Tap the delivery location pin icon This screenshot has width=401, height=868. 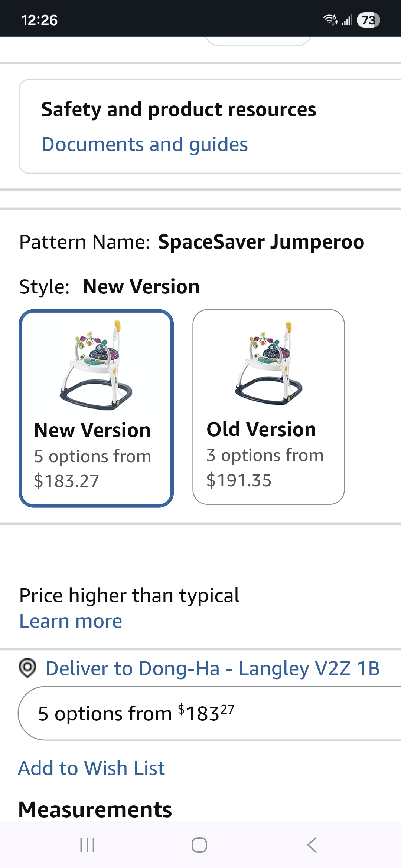point(27,668)
